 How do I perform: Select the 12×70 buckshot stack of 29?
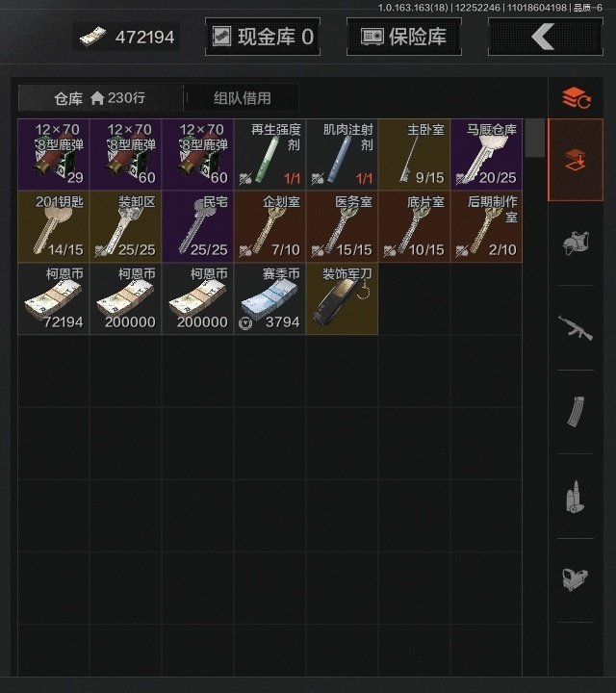(x=54, y=154)
